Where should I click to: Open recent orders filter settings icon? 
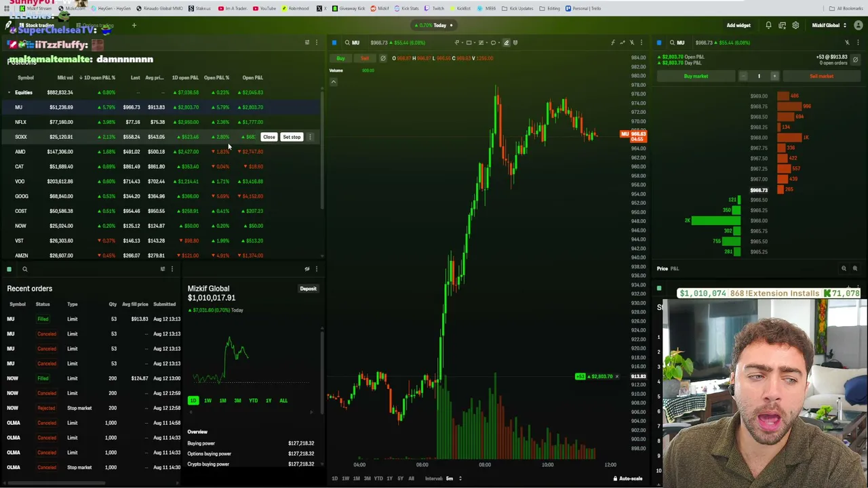[162, 269]
